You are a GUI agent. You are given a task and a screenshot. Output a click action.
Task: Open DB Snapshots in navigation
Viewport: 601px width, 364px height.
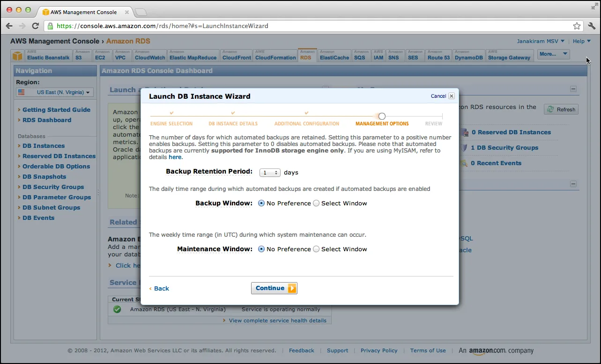coord(44,177)
